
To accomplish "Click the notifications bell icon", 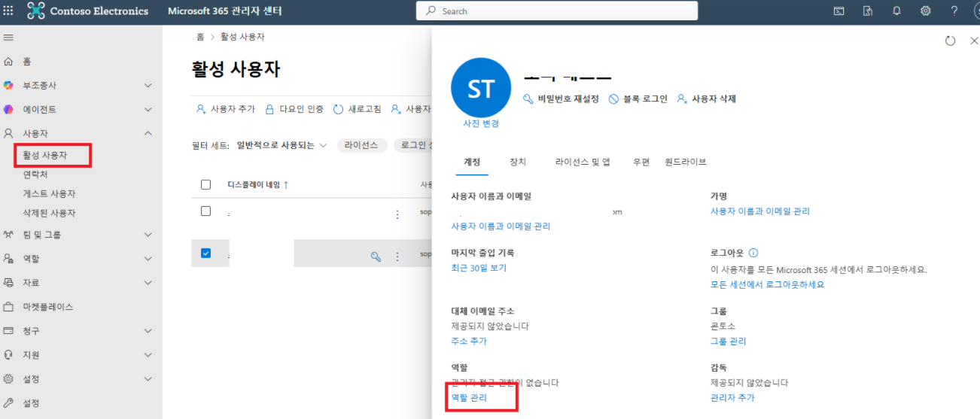I will click(x=896, y=11).
